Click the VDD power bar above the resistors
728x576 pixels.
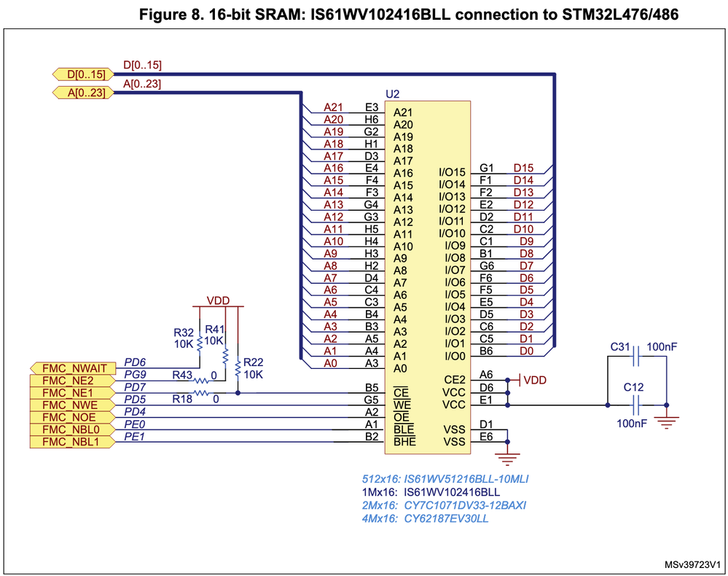point(218,306)
